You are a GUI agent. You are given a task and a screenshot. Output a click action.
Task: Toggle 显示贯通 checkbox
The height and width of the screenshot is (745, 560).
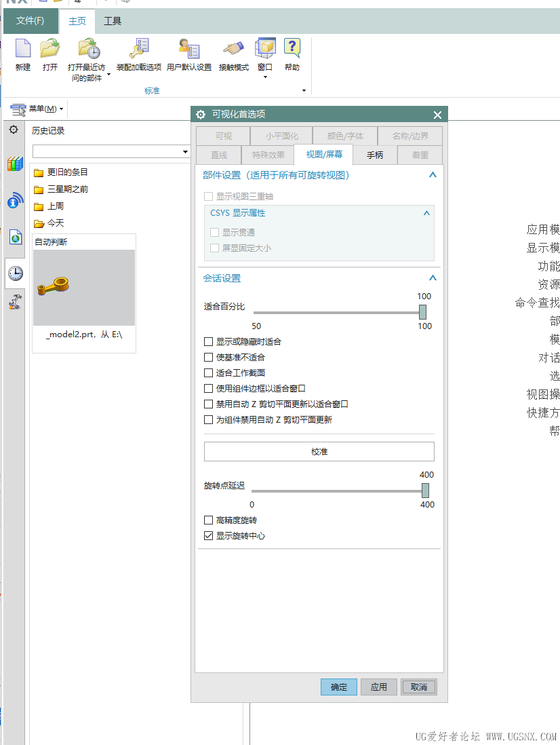pos(214,232)
